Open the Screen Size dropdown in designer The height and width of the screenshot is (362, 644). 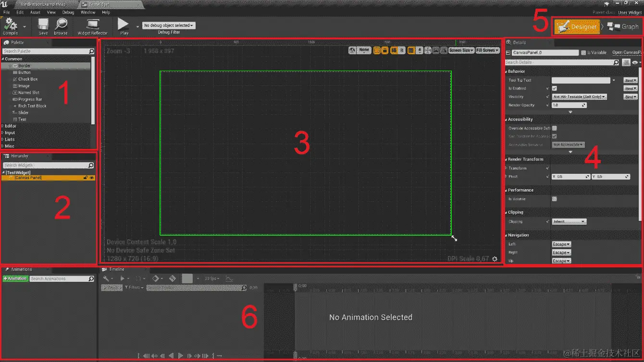(461, 50)
